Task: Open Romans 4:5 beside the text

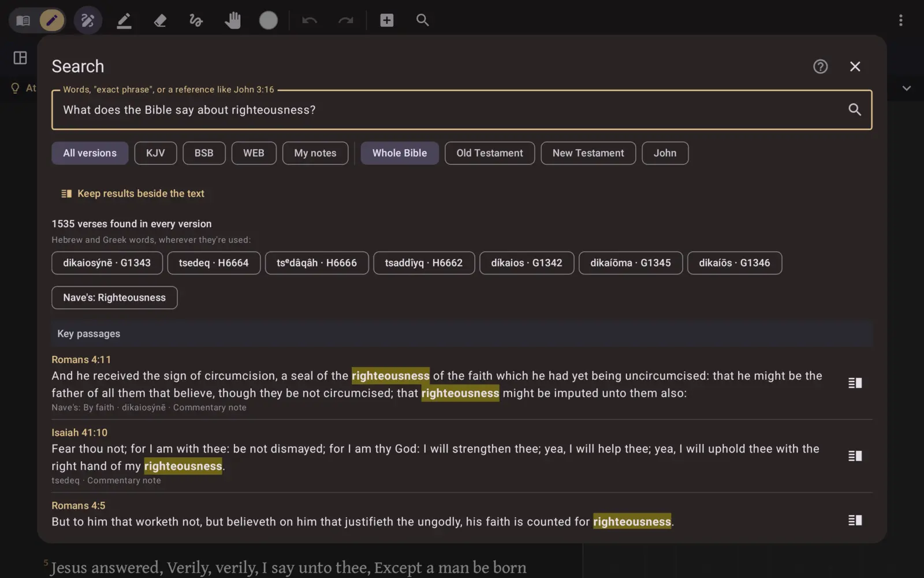Action: tap(855, 520)
